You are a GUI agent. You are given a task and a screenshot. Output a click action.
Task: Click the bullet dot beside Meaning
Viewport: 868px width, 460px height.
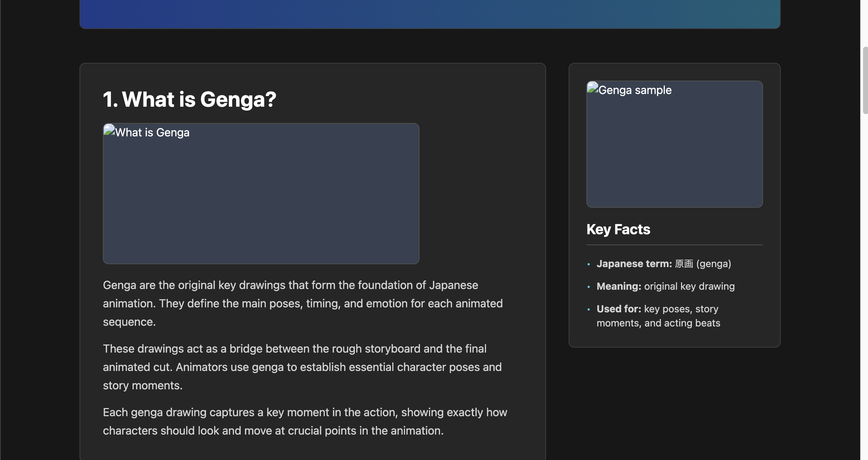(x=588, y=287)
